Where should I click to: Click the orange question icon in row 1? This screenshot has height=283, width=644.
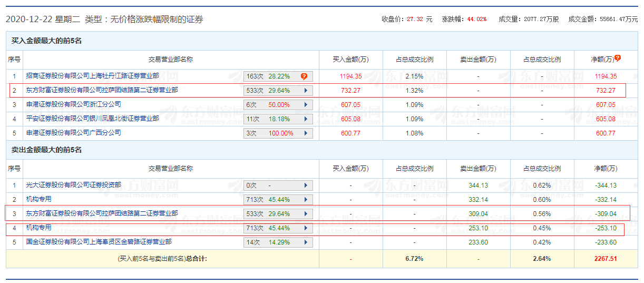(x=304, y=76)
